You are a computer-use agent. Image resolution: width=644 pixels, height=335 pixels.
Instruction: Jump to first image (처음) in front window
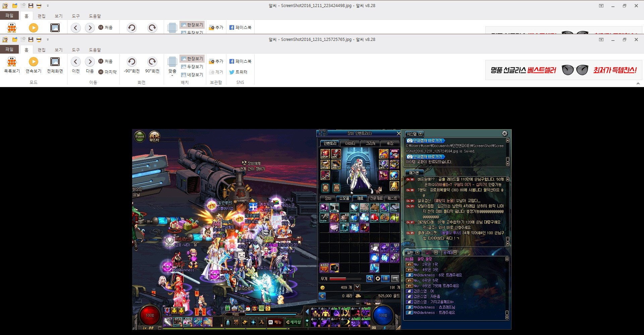[106, 61]
